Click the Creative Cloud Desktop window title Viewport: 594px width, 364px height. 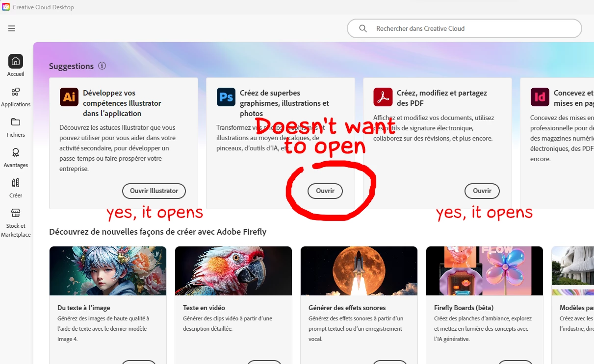pos(43,7)
